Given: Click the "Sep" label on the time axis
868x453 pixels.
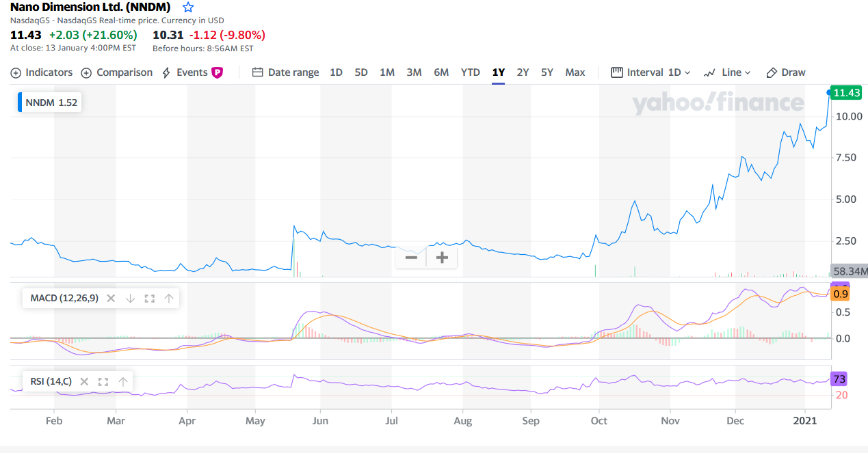Looking at the screenshot, I should (x=531, y=421).
